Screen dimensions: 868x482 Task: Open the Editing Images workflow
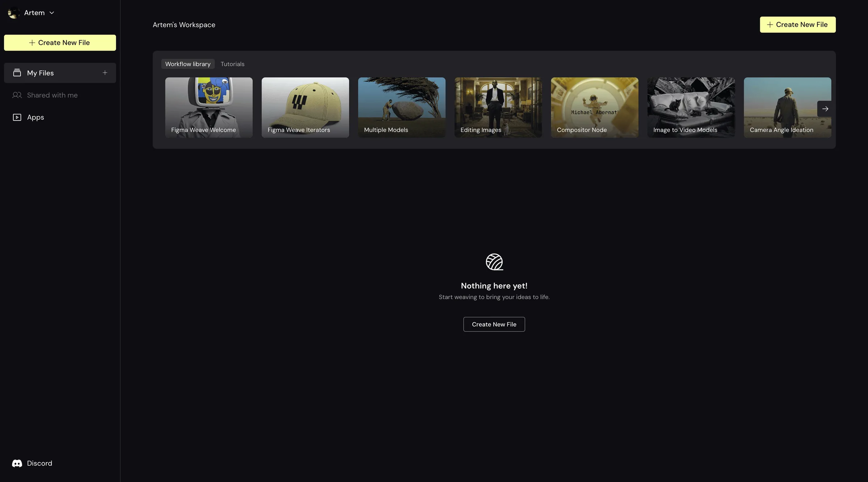[498, 107]
